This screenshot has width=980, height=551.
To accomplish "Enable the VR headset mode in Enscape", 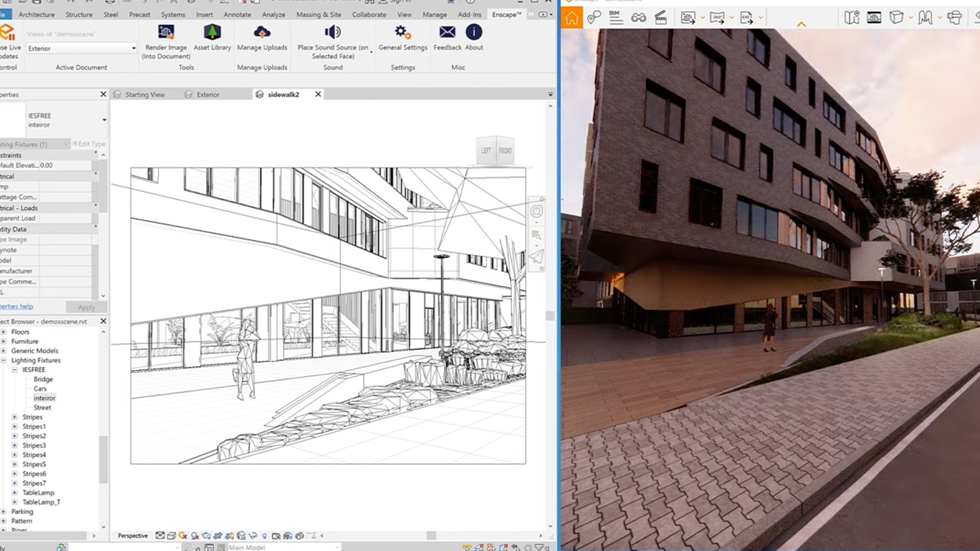I will (954, 16).
